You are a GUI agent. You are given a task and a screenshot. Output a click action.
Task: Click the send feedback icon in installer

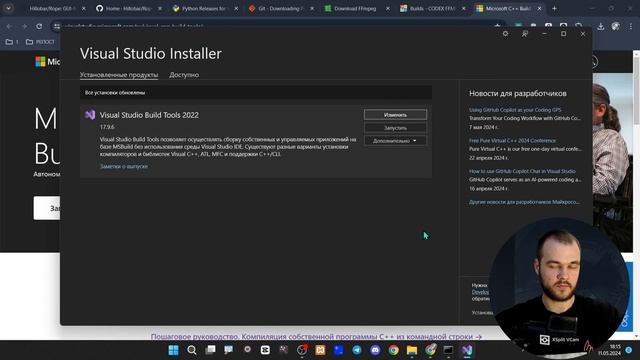click(x=525, y=34)
